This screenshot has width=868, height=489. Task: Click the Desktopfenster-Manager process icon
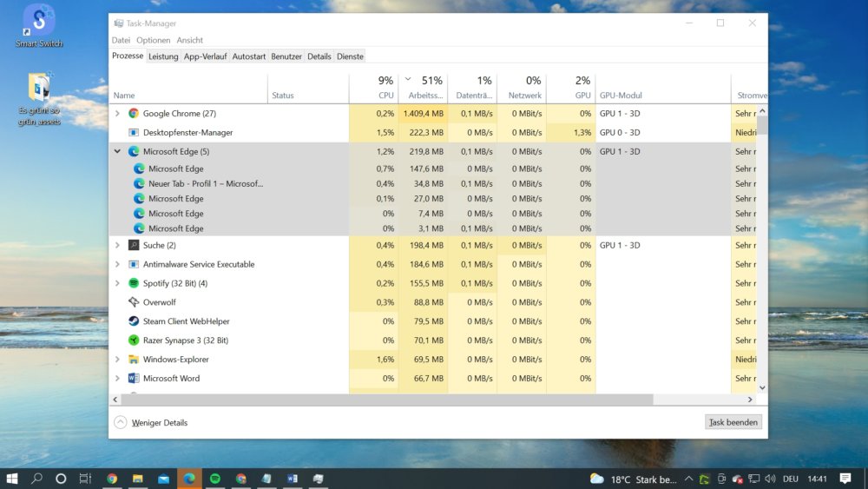pyautogui.click(x=134, y=132)
